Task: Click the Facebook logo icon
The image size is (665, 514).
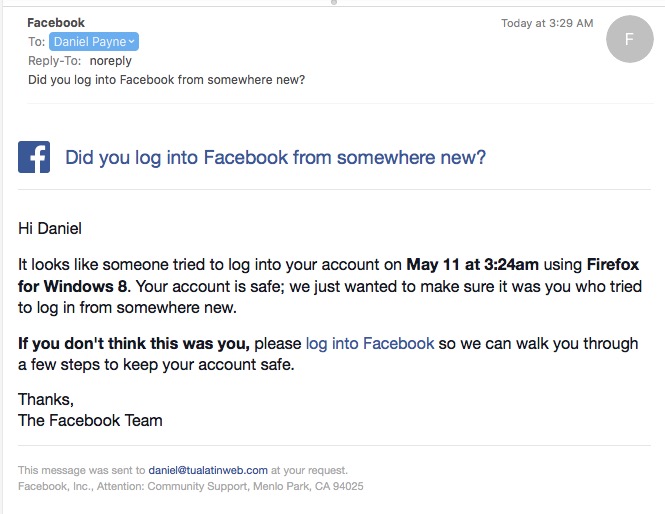Action: 34,157
